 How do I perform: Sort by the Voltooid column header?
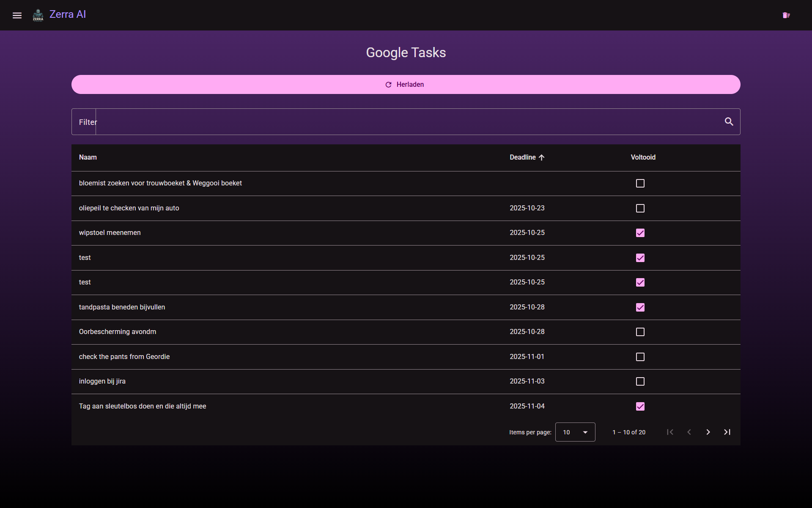pyautogui.click(x=643, y=157)
